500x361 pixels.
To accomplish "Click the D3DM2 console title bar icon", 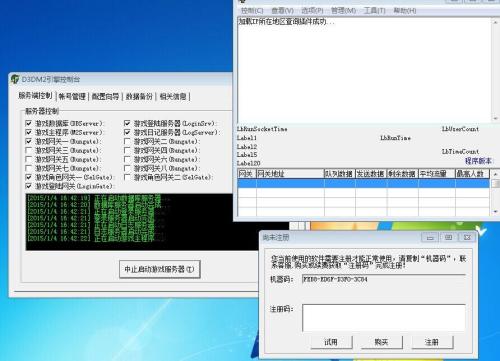I will click(15, 79).
